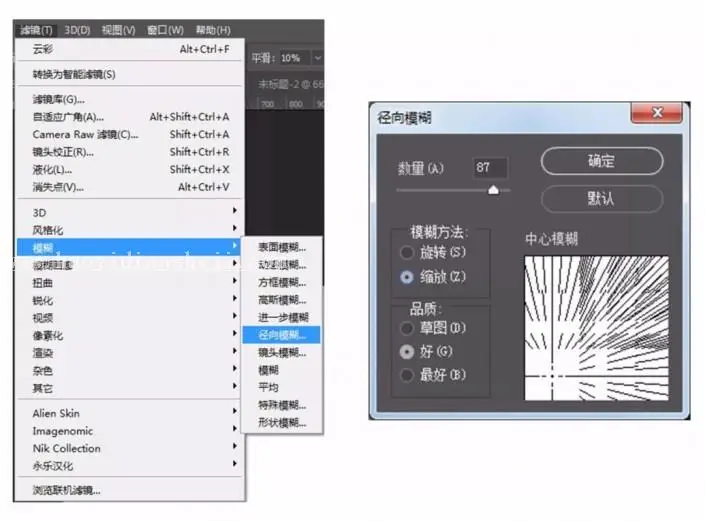This screenshot has height=521, width=705.
Task: Open the 窗口(W) menu
Action: click(x=165, y=30)
